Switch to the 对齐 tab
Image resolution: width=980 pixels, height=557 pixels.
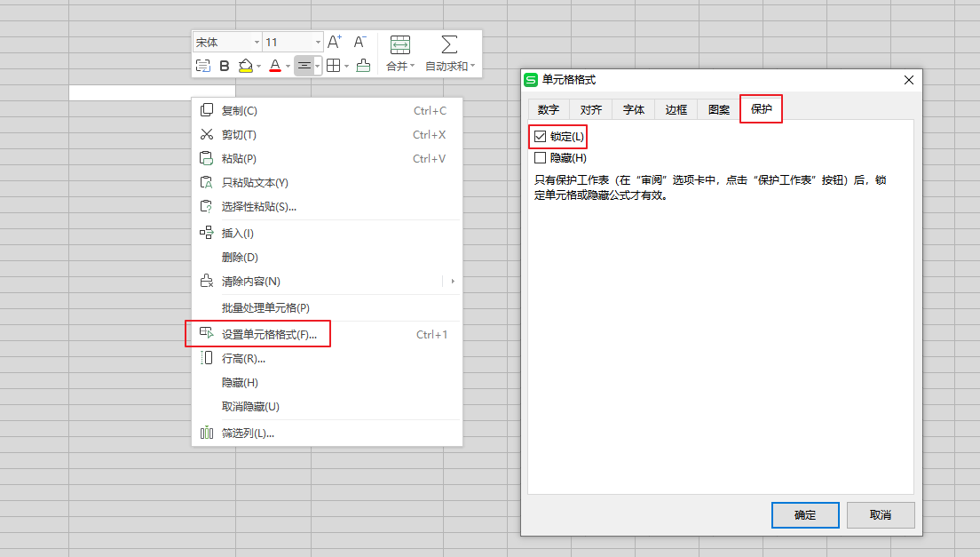click(x=590, y=109)
